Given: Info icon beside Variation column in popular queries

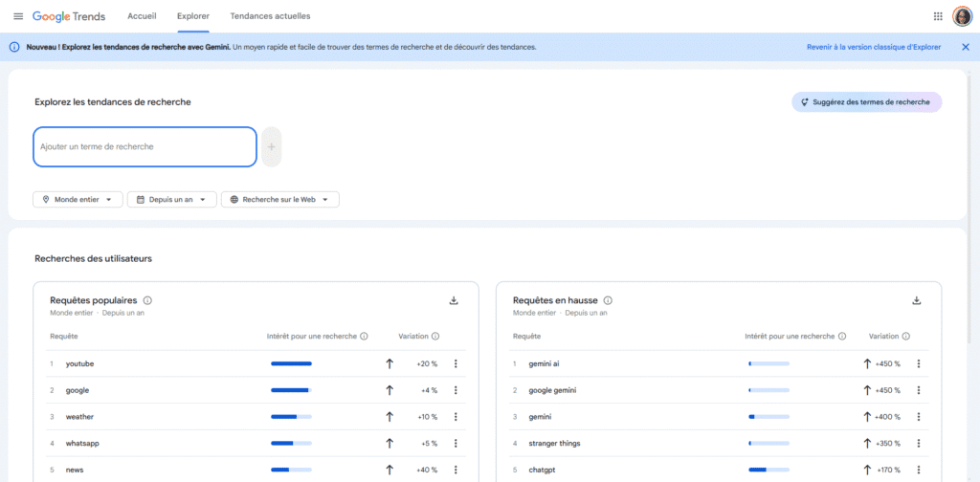Looking at the screenshot, I should click(435, 336).
